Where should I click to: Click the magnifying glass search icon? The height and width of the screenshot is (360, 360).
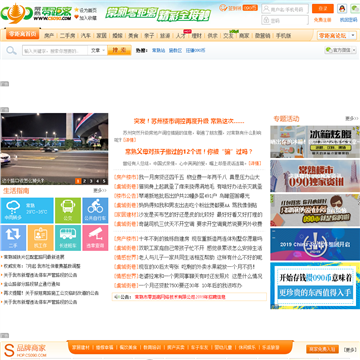[11, 51]
